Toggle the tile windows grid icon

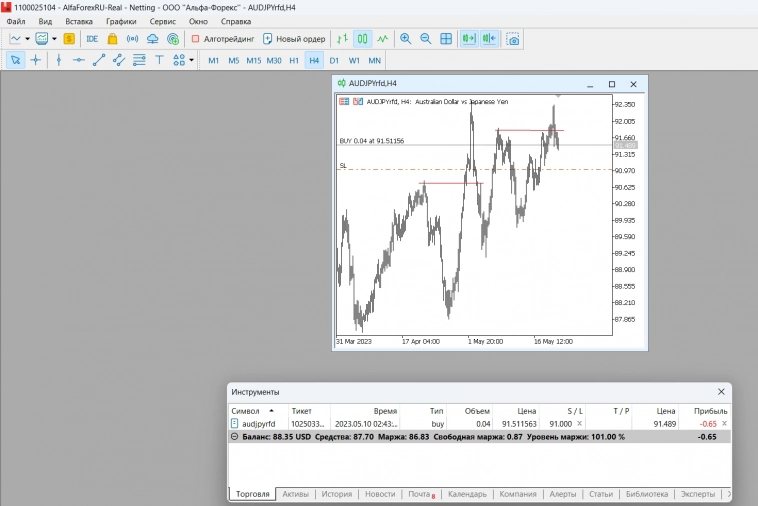pyautogui.click(x=446, y=39)
